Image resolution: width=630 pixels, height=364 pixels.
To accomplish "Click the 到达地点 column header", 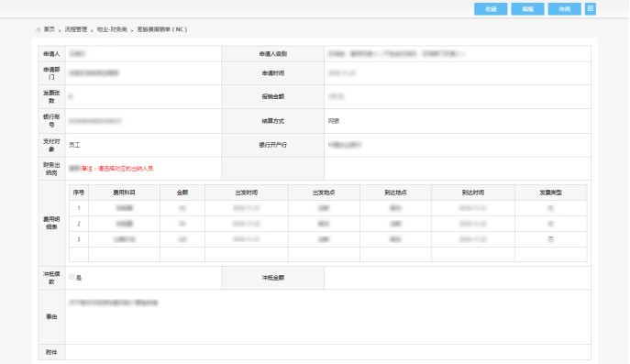I will tap(395, 193).
